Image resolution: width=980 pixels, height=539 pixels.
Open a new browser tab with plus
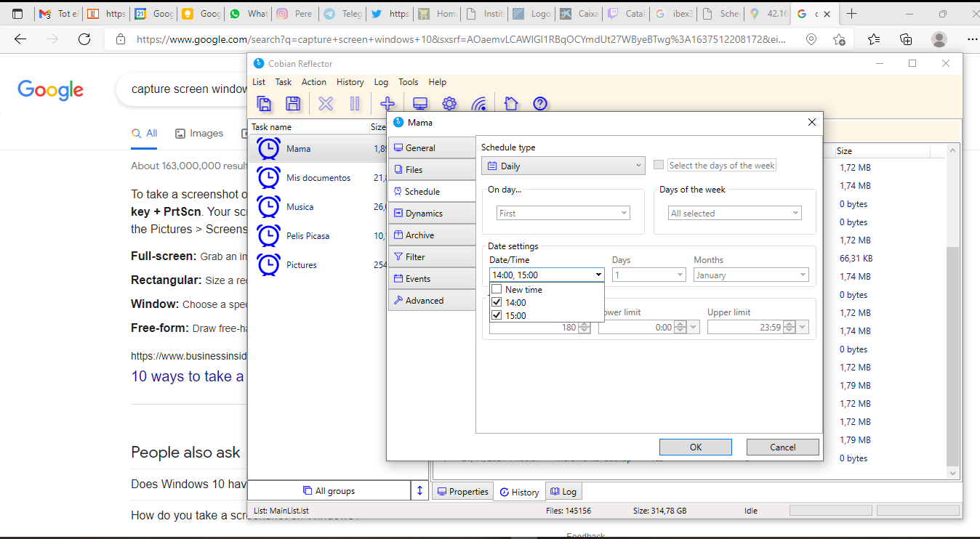(x=852, y=14)
